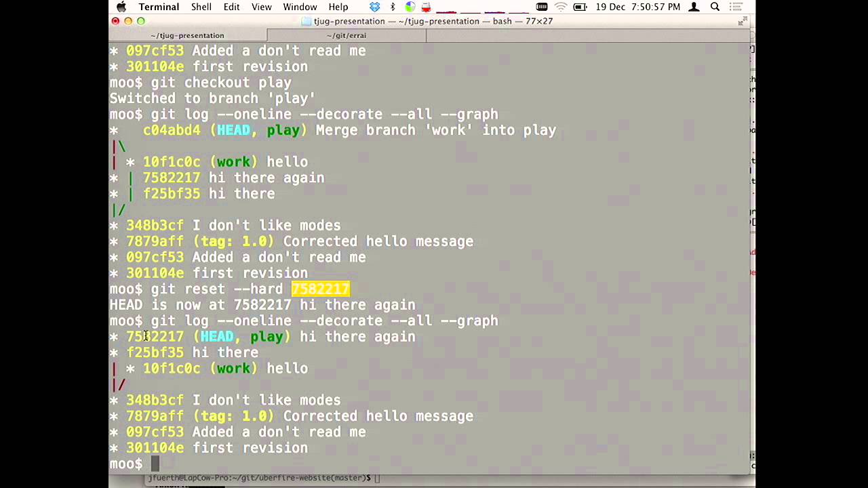Click the background terminal uberfire-website prompt

click(x=260, y=479)
